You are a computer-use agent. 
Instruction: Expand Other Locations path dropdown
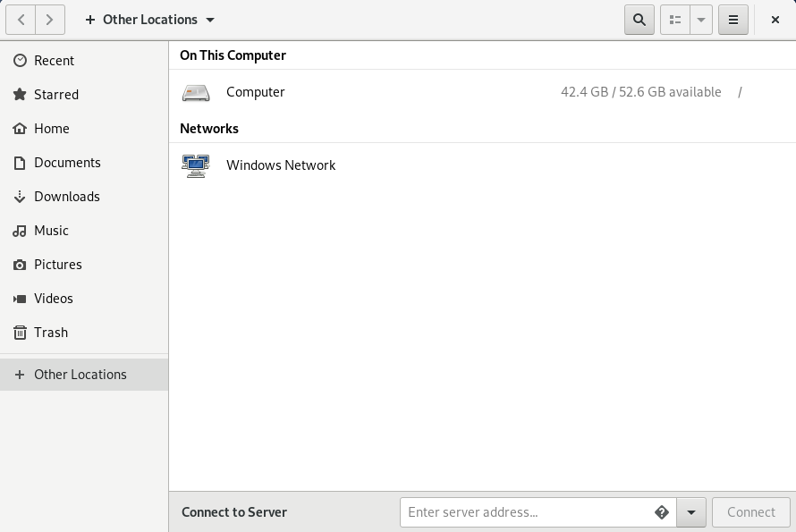pyautogui.click(x=149, y=20)
